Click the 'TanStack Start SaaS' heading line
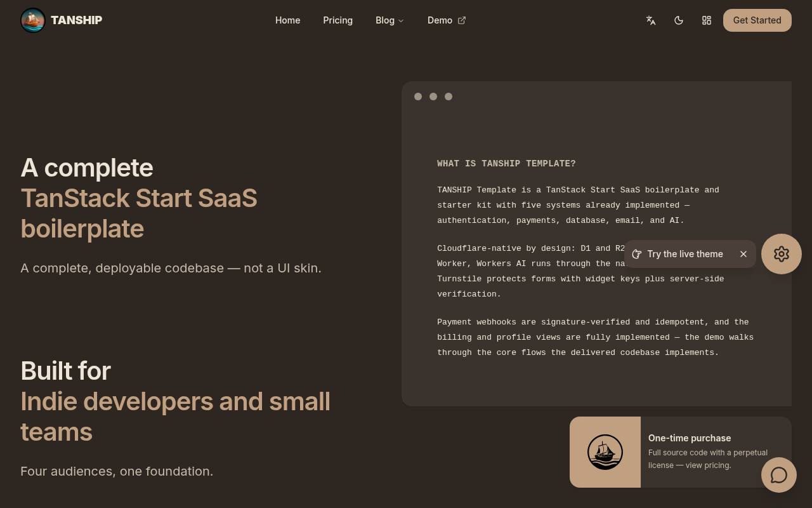This screenshot has height=508, width=812. pos(139,198)
